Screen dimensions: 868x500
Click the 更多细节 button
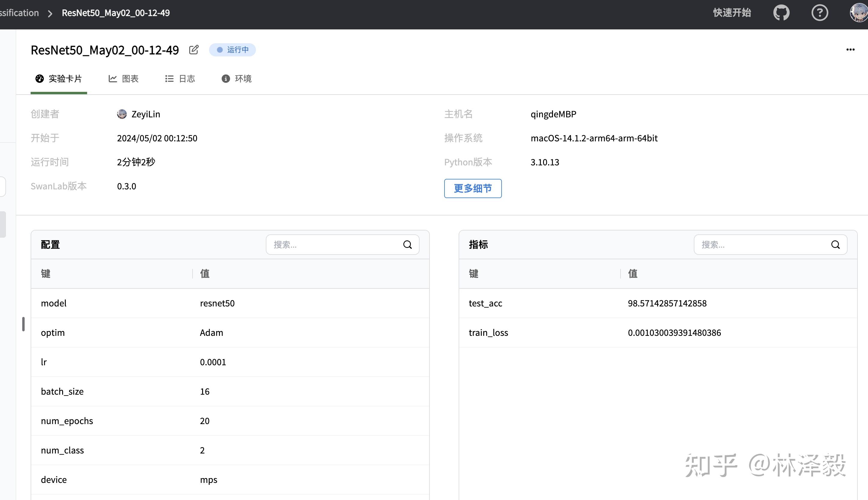pyautogui.click(x=472, y=188)
